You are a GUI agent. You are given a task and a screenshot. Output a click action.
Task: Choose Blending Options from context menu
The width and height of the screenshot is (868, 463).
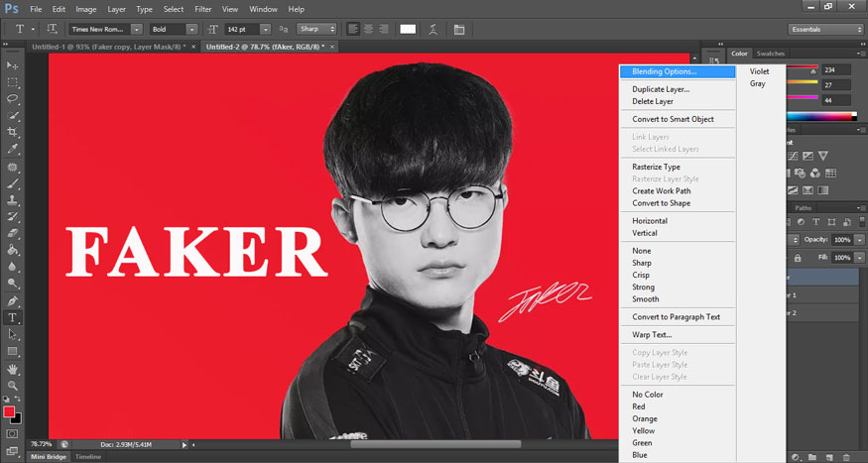click(x=677, y=72)
